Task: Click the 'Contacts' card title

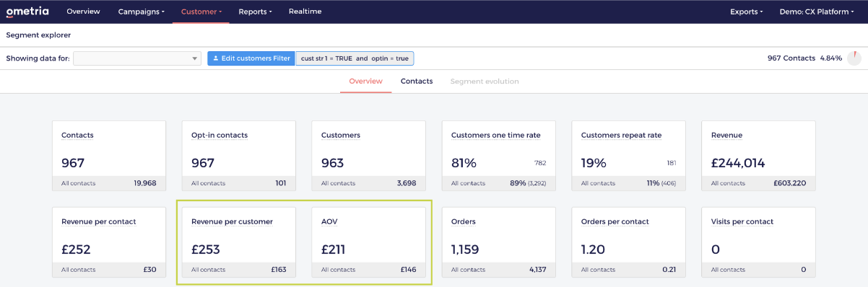Action: (x=77, y=135)
